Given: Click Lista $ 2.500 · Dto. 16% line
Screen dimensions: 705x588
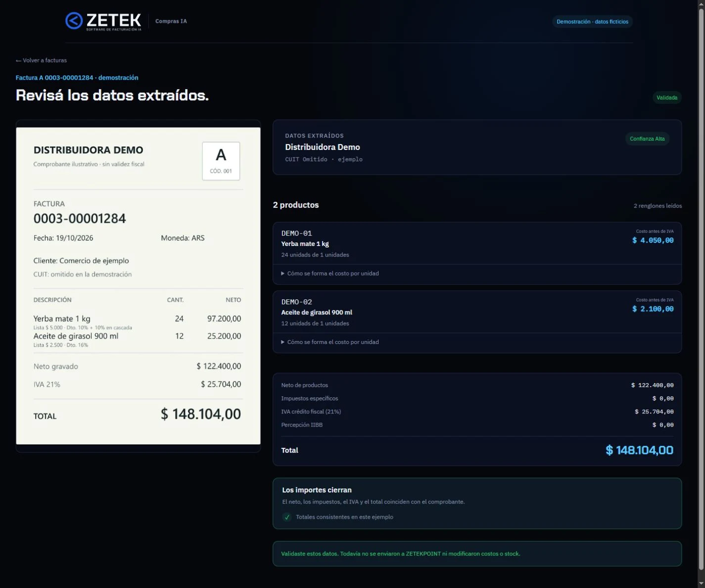Looking at the screenshot, I should tap(61, 345).
